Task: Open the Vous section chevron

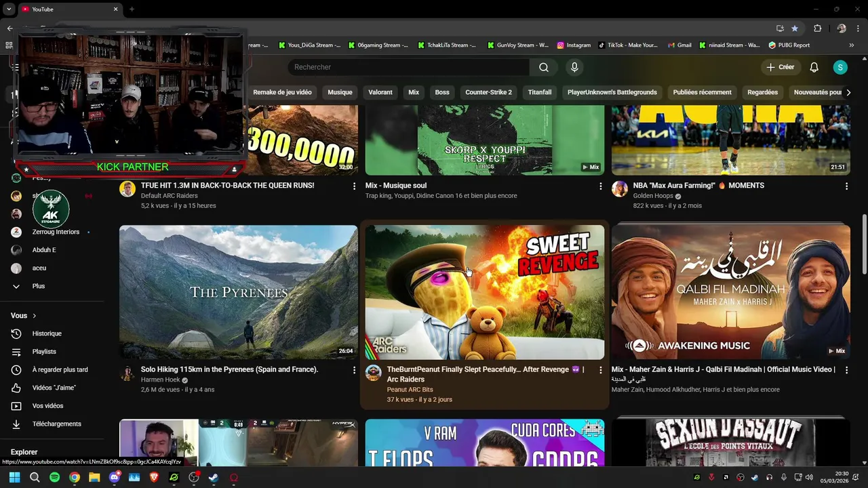Action: (34, 316)
